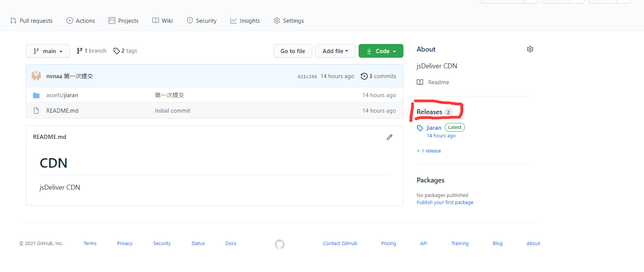
Task: Open the Security footer link
Action: pos(162,244)
